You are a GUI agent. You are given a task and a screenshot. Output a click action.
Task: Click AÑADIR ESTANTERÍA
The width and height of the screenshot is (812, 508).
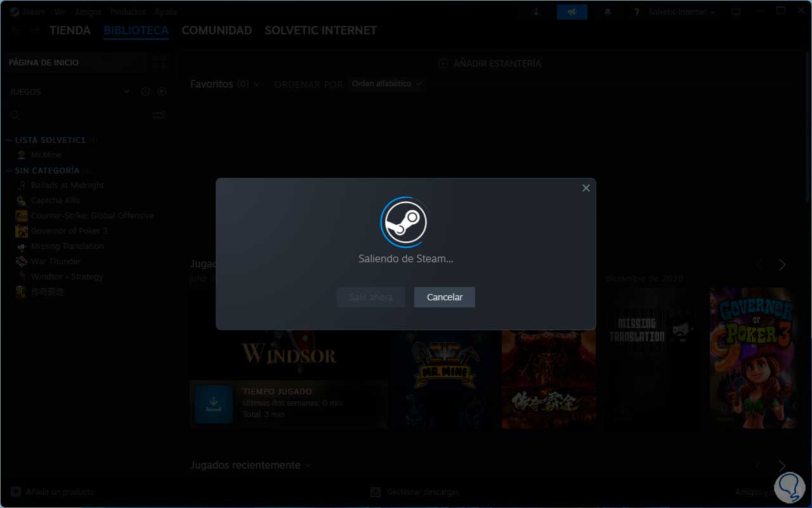490,63
